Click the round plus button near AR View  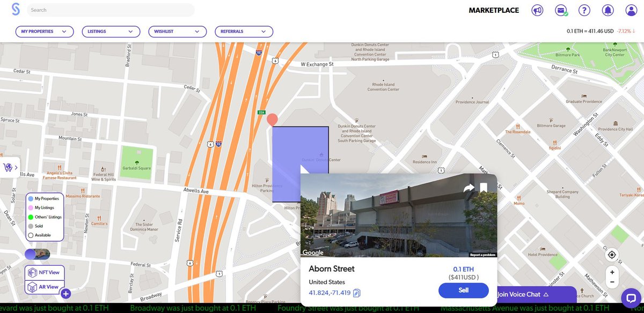coord(65,293)
